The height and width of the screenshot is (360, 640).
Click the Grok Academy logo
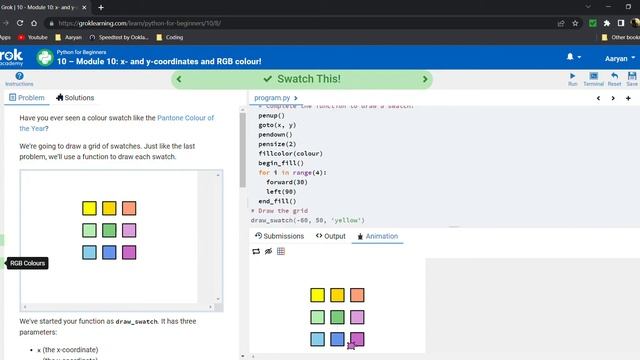tap(11, 57)
